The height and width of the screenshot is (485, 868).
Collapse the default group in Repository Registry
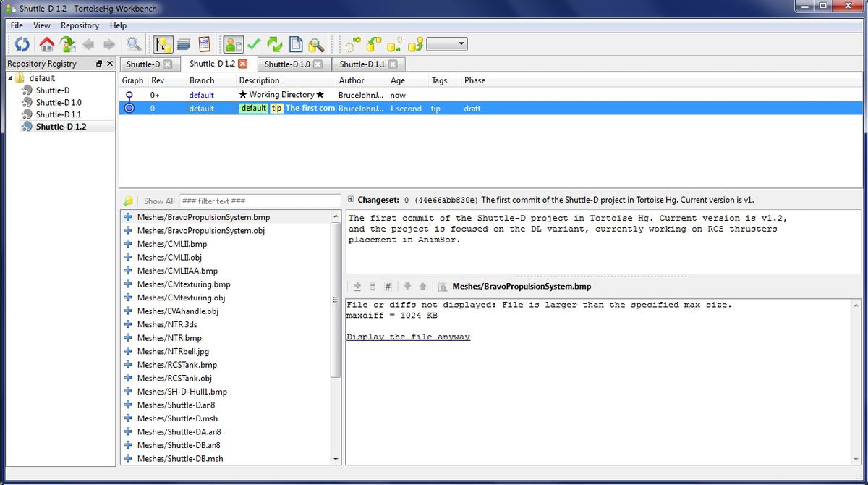(10, 77)
